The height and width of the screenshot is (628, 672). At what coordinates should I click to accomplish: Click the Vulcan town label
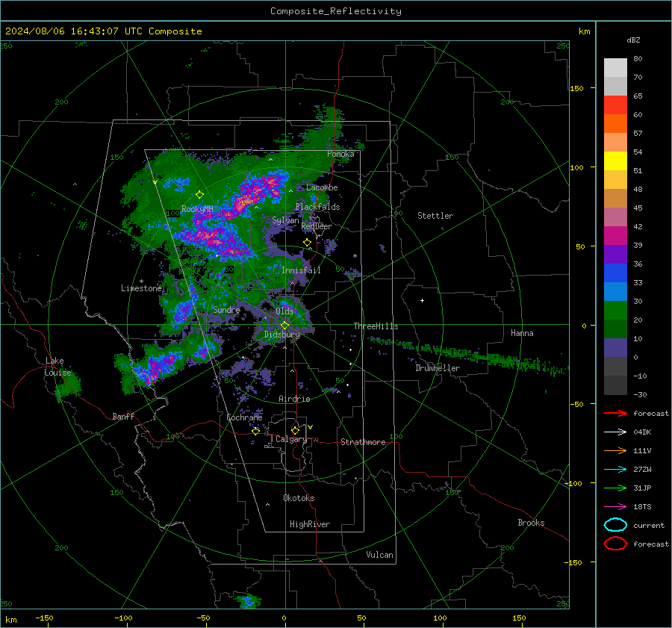point(379,555)
